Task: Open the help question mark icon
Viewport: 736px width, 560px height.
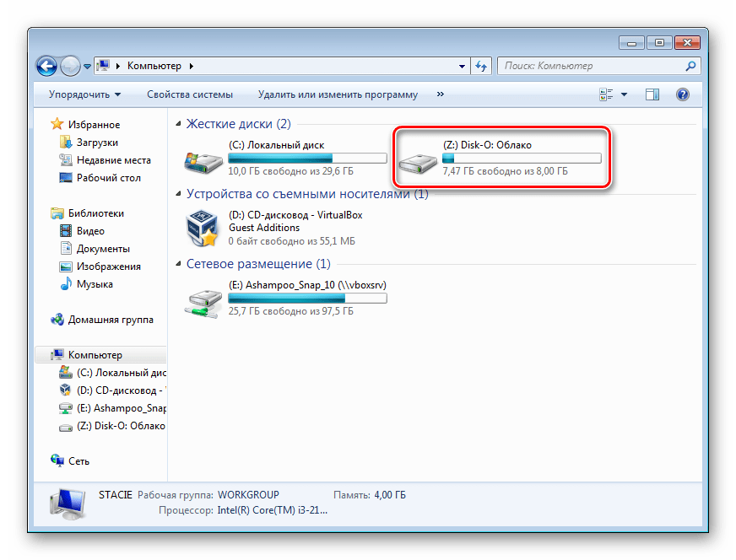Action: [683, 94]
